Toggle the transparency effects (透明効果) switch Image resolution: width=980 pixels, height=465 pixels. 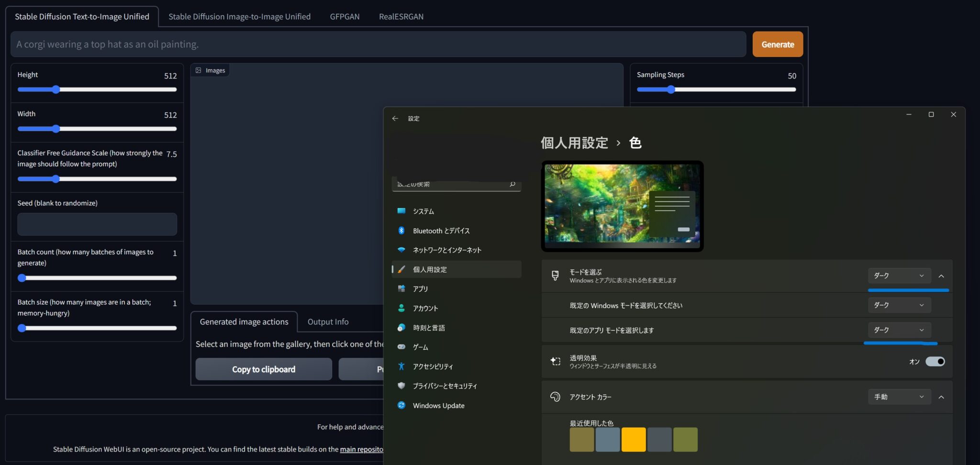[935, 362]
